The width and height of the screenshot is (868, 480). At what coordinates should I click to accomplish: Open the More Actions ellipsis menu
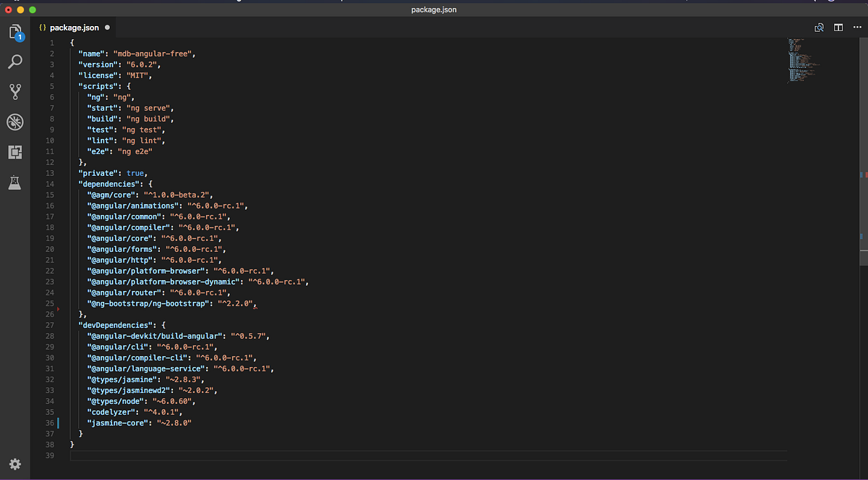tap(856, 27)
